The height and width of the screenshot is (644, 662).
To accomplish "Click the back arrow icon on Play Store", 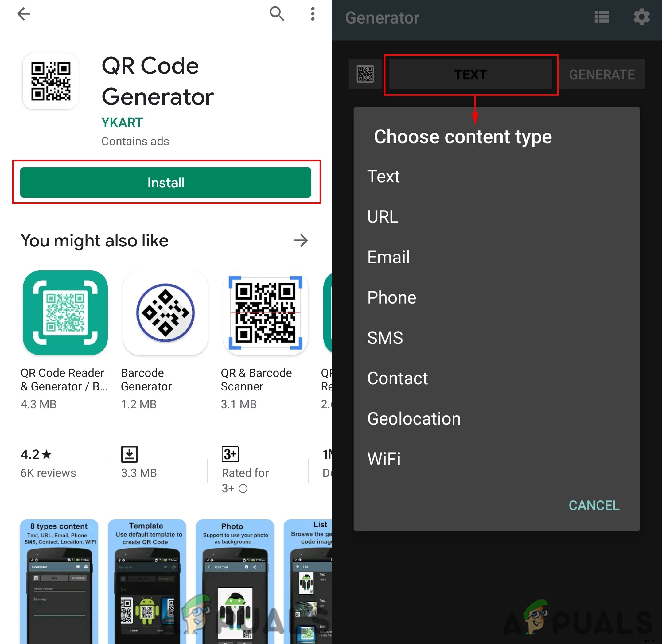I will [25, 15].
